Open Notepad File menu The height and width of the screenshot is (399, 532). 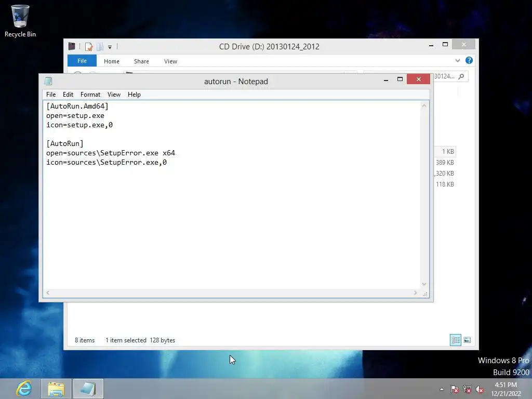pyautogui.click(x=51, y=95)
